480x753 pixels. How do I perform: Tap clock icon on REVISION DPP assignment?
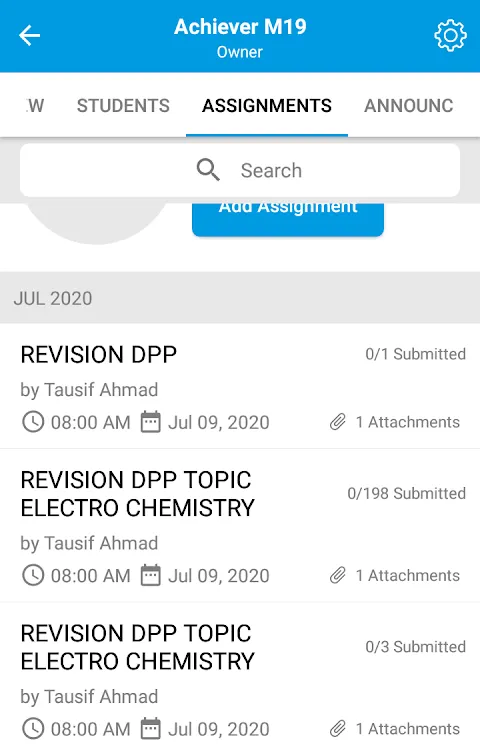tap(33, 423)
